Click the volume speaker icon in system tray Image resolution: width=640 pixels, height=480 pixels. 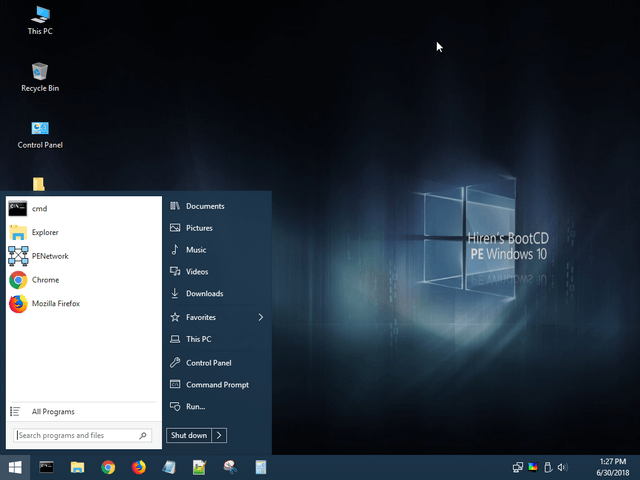[562, 467]
